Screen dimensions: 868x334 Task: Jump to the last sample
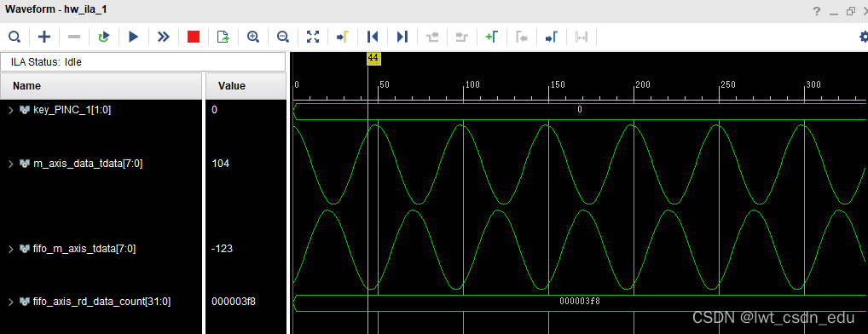(402, 37)
